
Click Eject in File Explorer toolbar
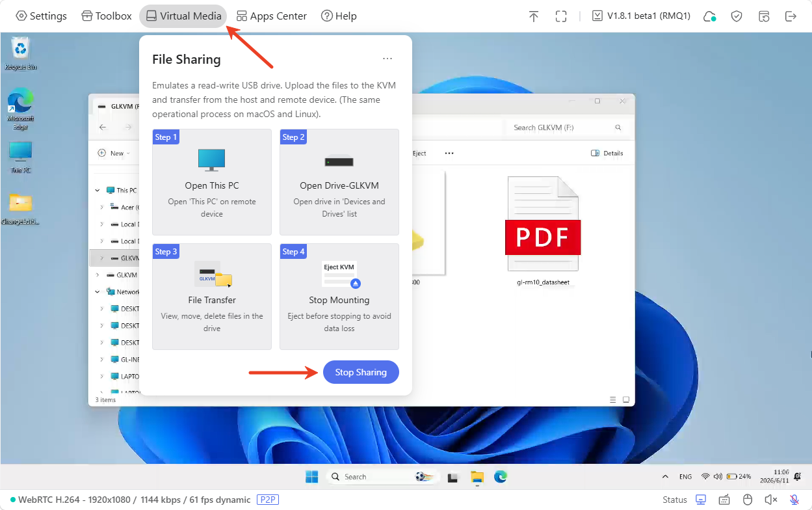tap(419, 154)
